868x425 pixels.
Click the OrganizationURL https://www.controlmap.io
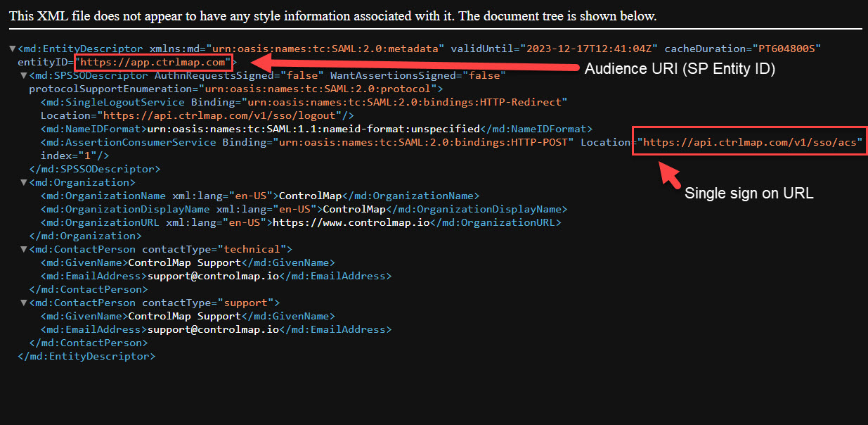351,222
